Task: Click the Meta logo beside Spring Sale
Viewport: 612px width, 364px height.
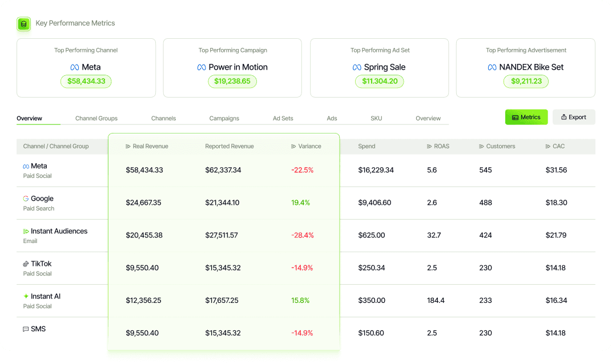Action: [x=357, y=67]
